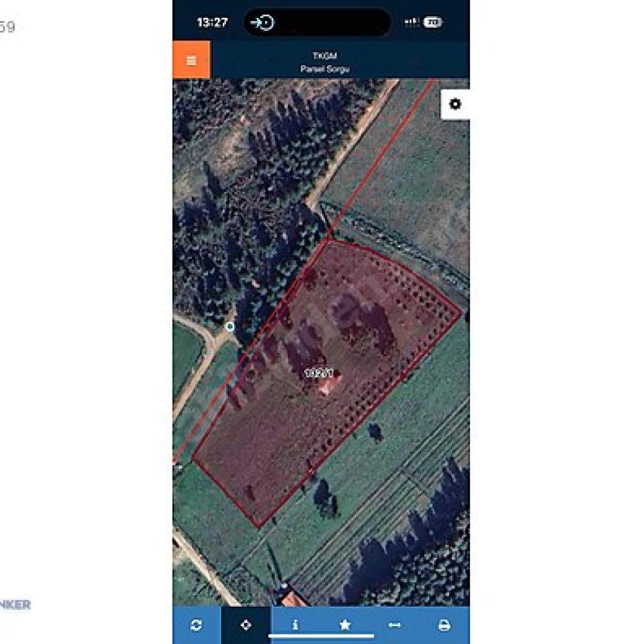Tap the star favorites icon
Screen dimensions: 644x644
[x=345, y=625]
